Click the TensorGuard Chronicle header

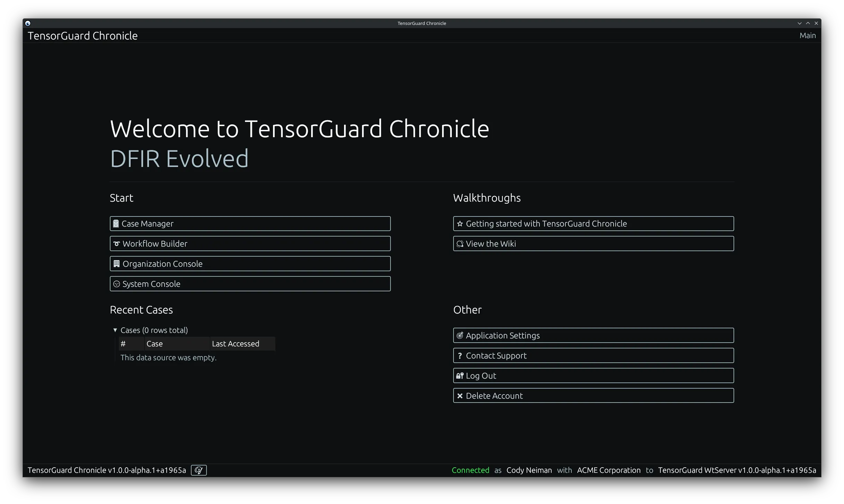pos(82,35)
